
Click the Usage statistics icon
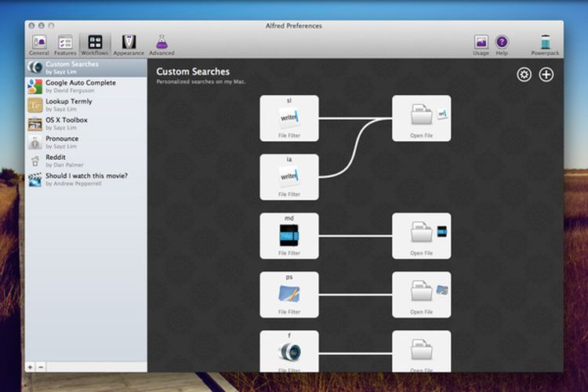[x=481, y=43]
